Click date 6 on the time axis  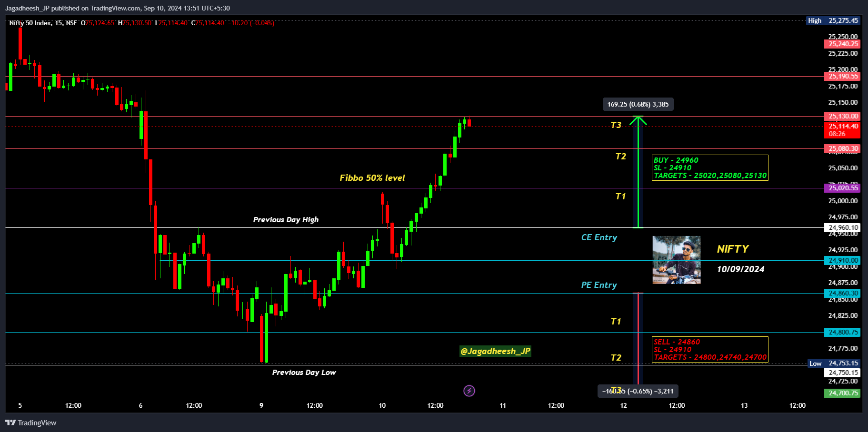coord(140,405)
